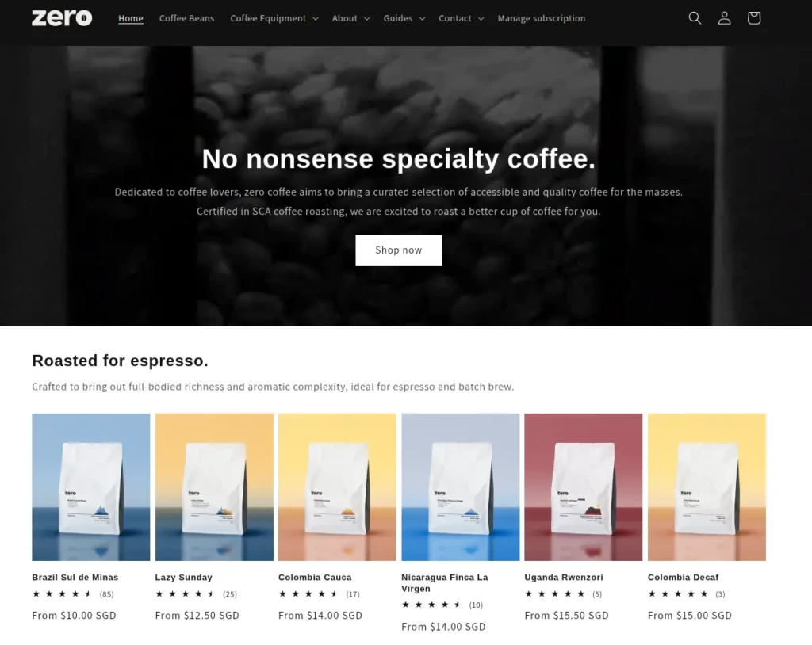Image resolution: width=812 pixels, height=645 pixels.
Task: Click the Colombia Decaf product title
Action: click(683, 578)
